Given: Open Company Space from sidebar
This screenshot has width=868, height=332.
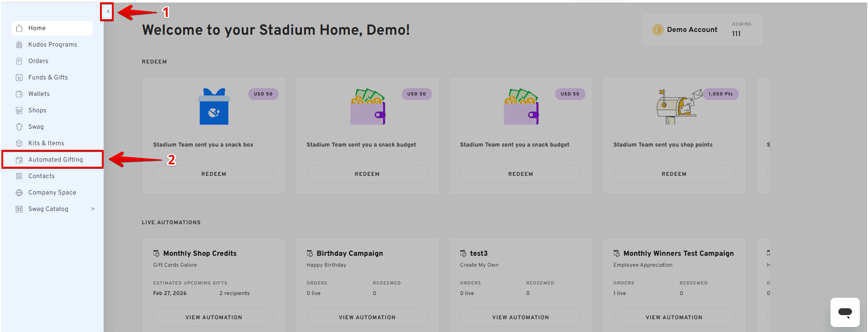Looking at the screenshot, I should 52,193.
